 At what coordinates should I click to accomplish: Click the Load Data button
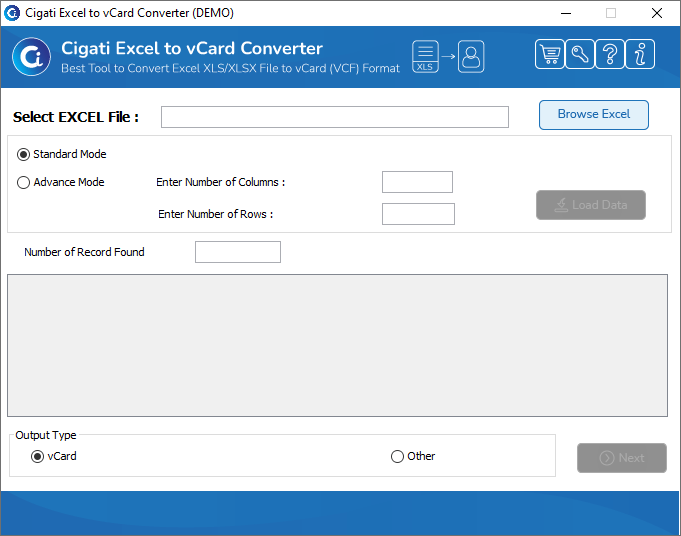pos(591,205)
